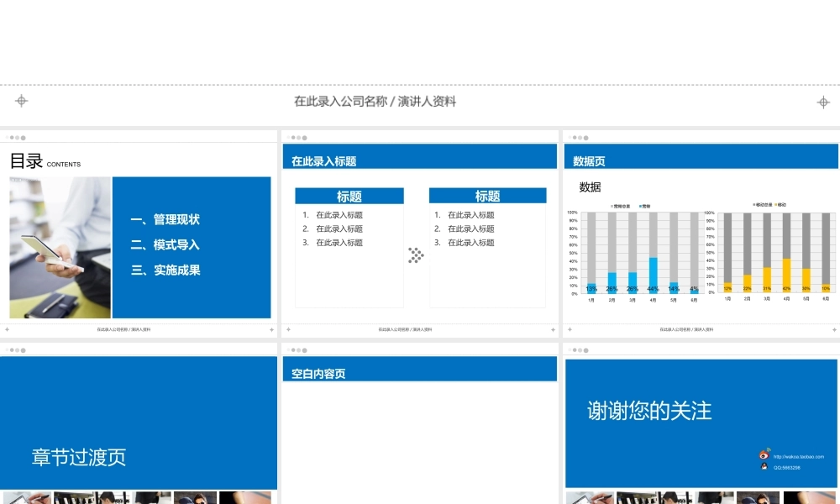Click the right blue 标题 box header
The image size is (840, 504).
(x=487, y=196)
